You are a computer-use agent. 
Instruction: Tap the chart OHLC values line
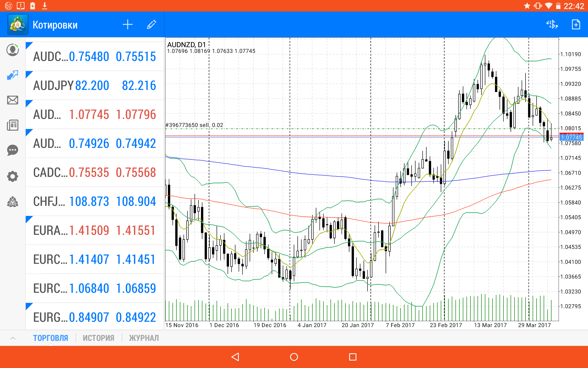tap(211, 51)
